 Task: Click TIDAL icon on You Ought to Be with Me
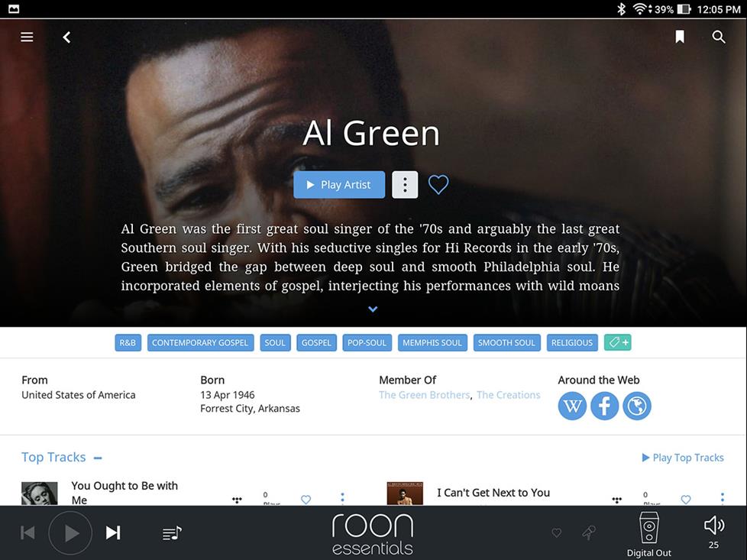point(237,500)
